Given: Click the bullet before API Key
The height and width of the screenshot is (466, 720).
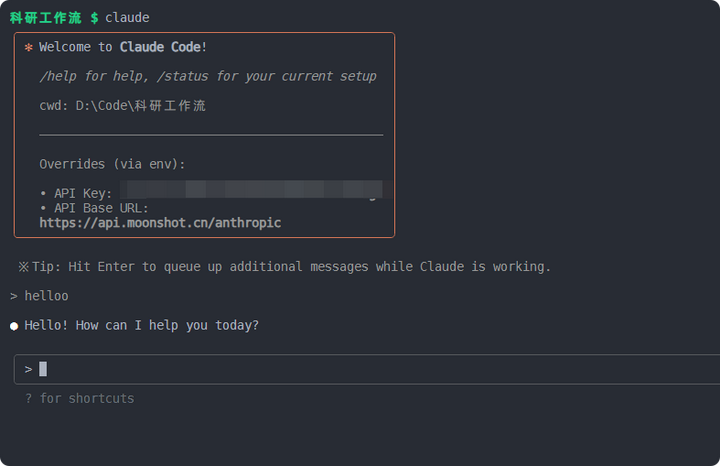Looking at the screenshot, I should tap(43, 193).
